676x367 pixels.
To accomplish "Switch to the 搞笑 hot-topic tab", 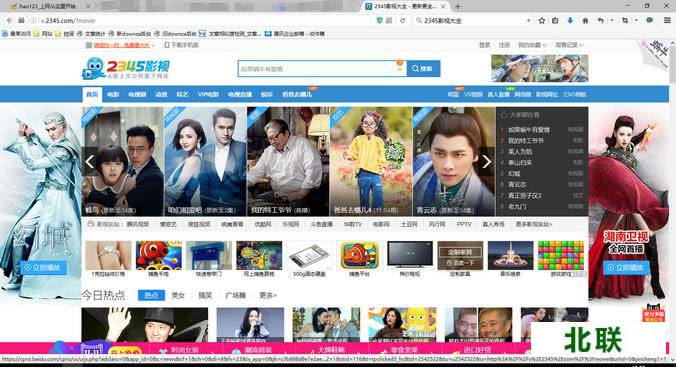I will 205,295.
